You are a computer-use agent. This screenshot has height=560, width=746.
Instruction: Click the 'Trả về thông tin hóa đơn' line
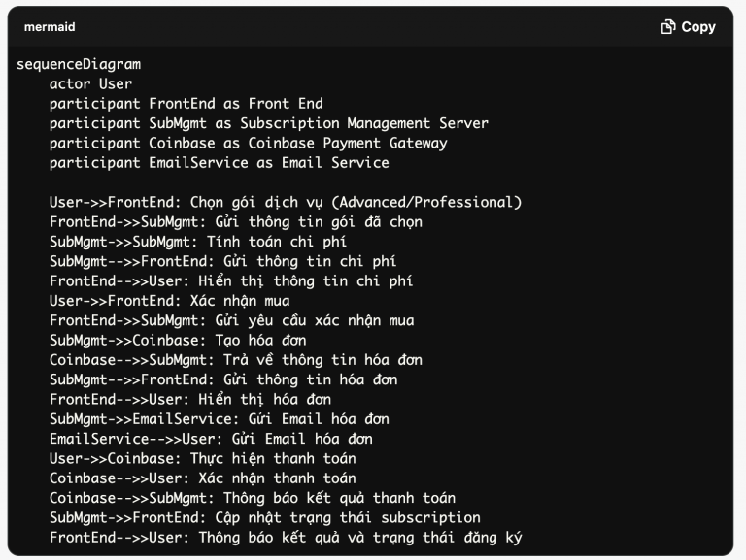point(236,360)
